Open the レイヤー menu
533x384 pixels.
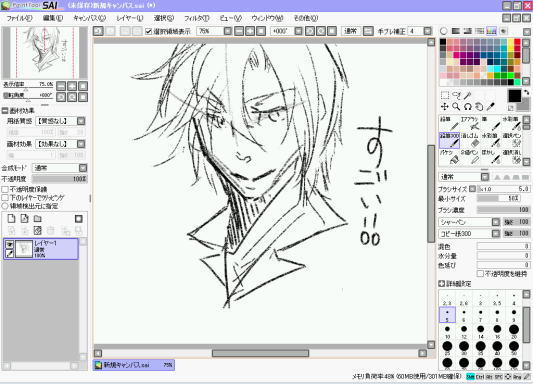coord(130,18)
